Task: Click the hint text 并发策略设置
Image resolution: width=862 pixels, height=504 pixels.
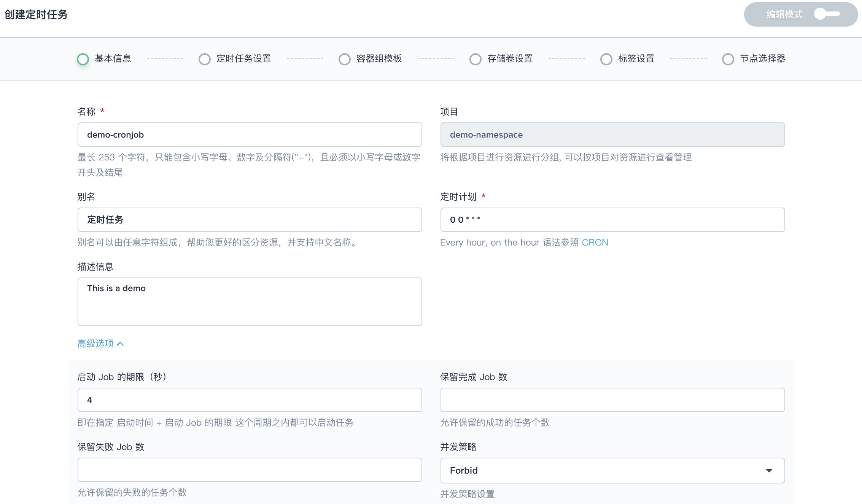Action: pos(468,494)
